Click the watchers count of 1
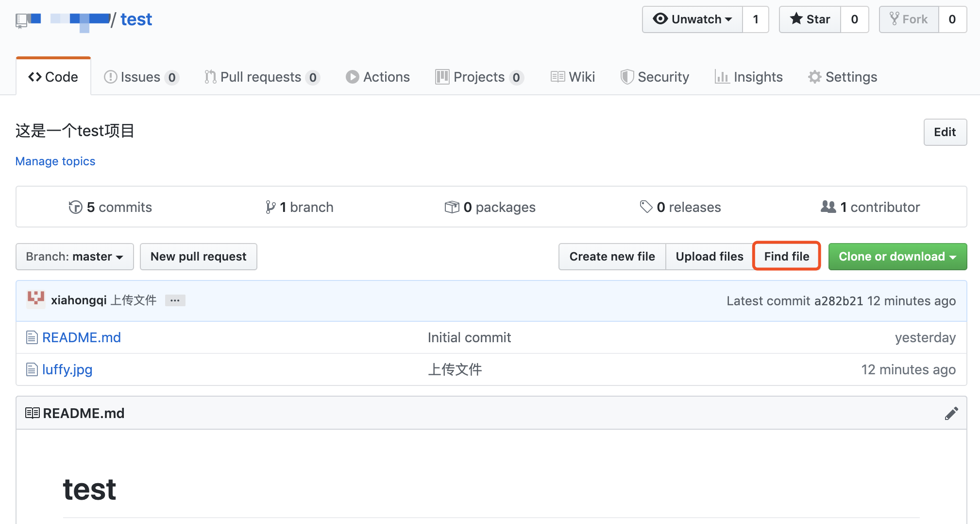Image resolution: width=980 pixels, height=524 pixels. point(756,19)
